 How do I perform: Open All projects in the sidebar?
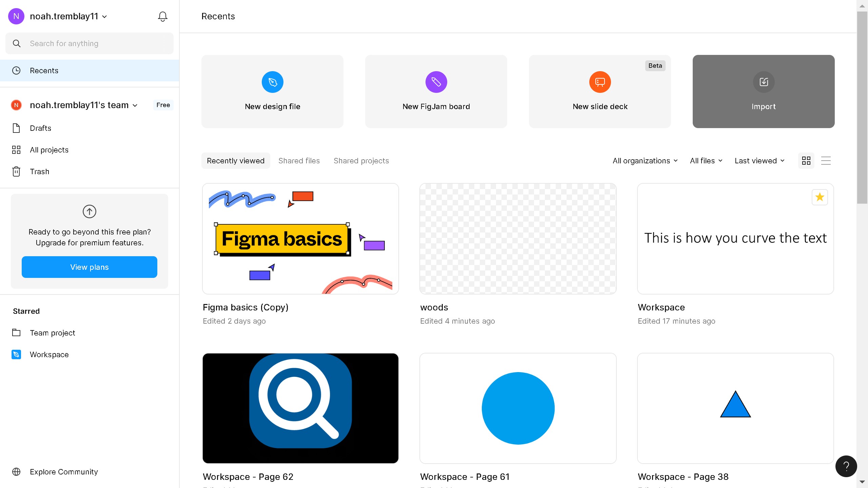tap(49, 149)
